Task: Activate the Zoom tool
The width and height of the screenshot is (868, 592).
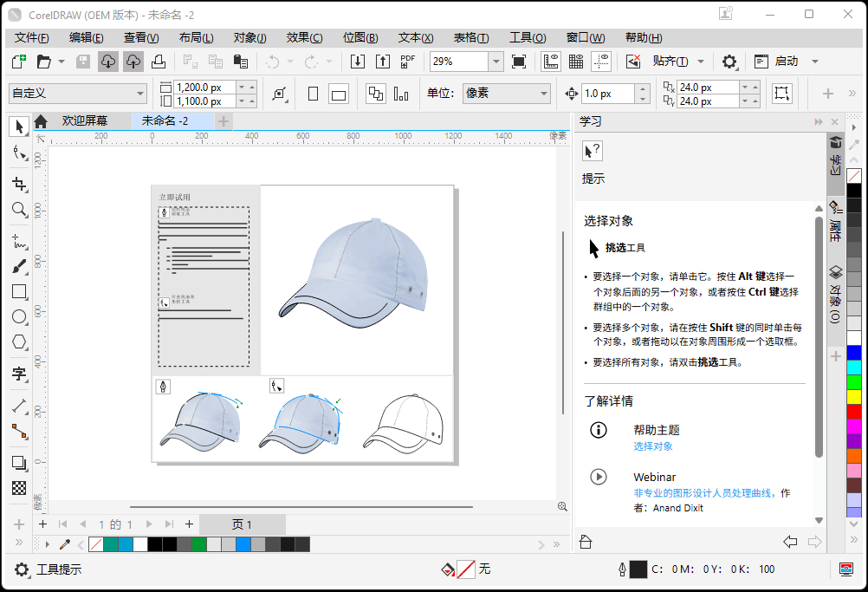Action: click(19, 210)
